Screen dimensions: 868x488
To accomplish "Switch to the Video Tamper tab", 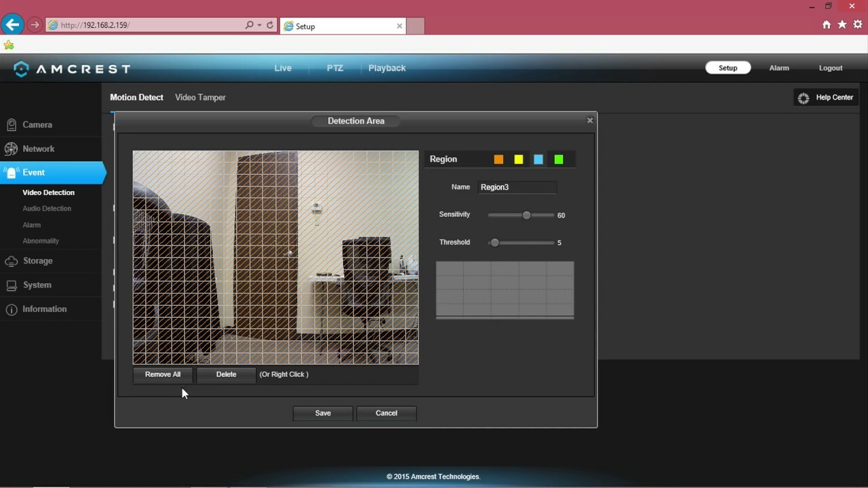I will (x=201, y=98).
